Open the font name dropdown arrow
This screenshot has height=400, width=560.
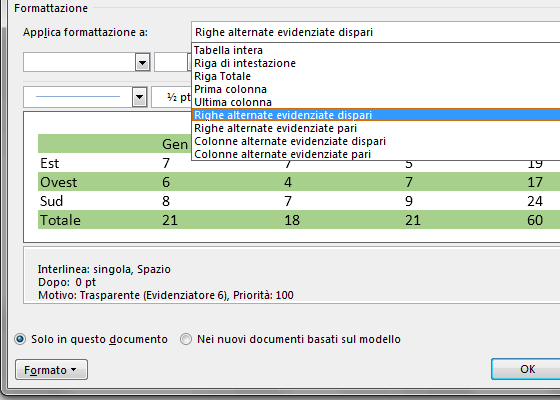[x=142, y=62]
